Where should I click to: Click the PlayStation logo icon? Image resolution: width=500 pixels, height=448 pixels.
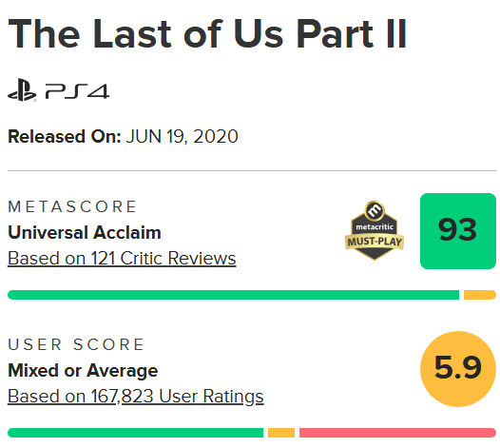(x=22, y=90)
